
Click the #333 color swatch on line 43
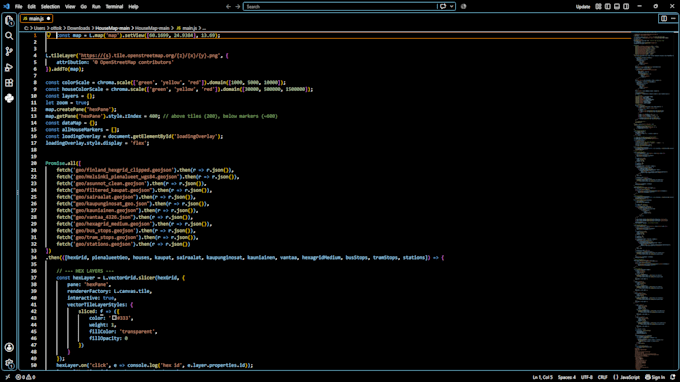[x=114, y=318]
